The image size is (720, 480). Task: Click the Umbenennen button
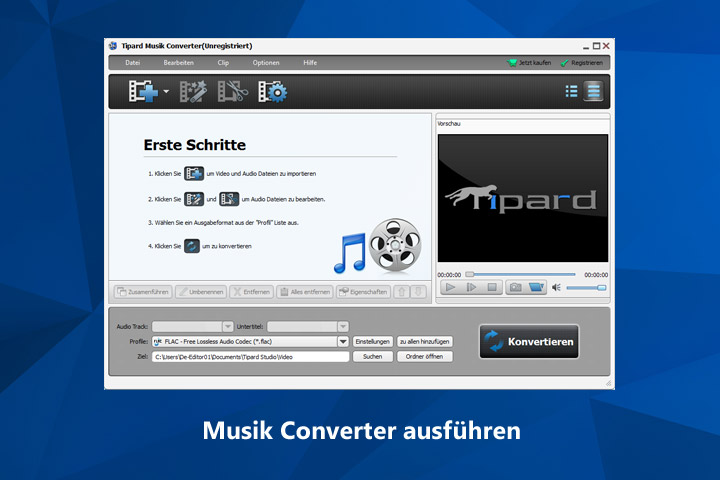[x=201, y=292]
